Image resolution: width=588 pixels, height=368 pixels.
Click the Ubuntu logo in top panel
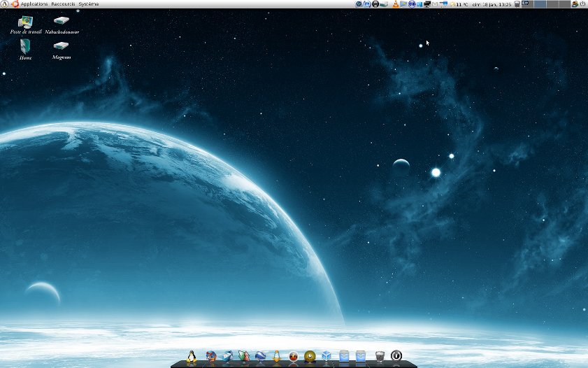15,3
